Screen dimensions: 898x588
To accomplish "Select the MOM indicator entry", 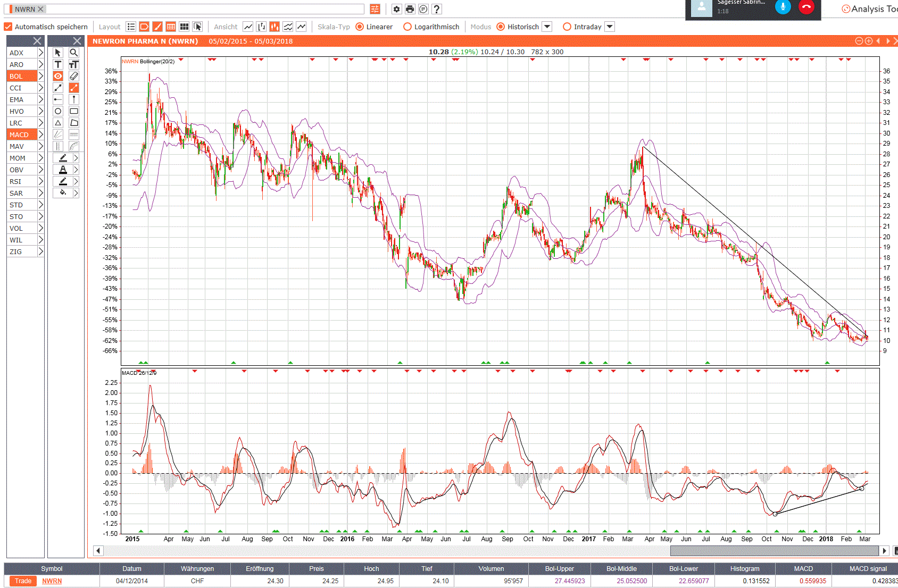I will click(x=22, y=158).
